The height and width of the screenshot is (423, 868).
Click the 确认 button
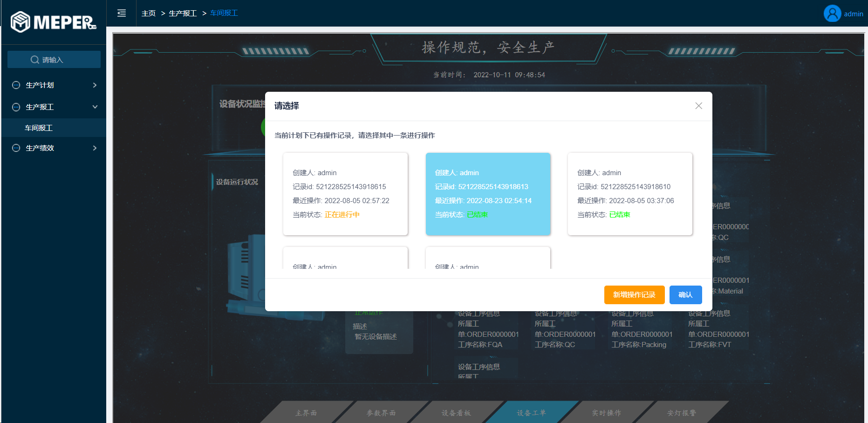click(685, 295)
